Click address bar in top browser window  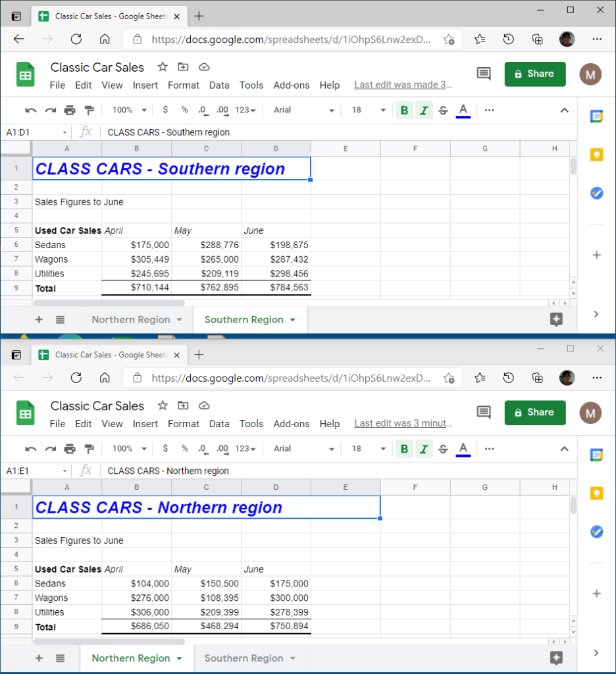click(291, 39)
